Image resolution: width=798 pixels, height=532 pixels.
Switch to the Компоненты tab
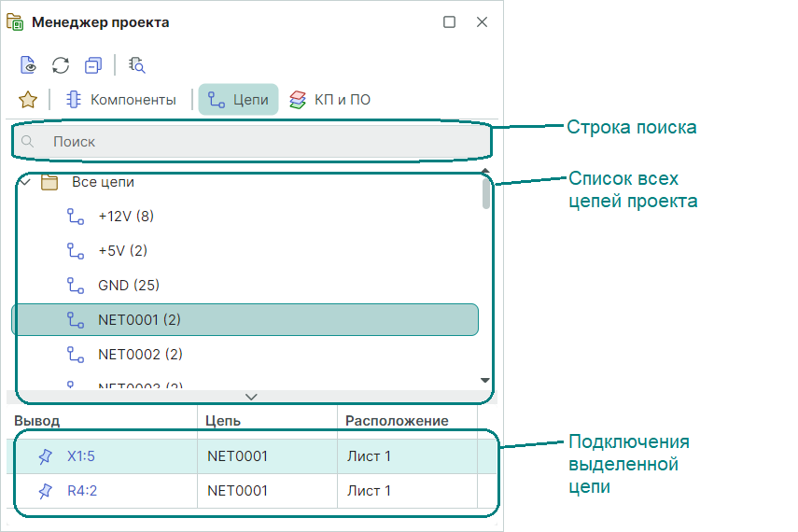click(120, 100)
